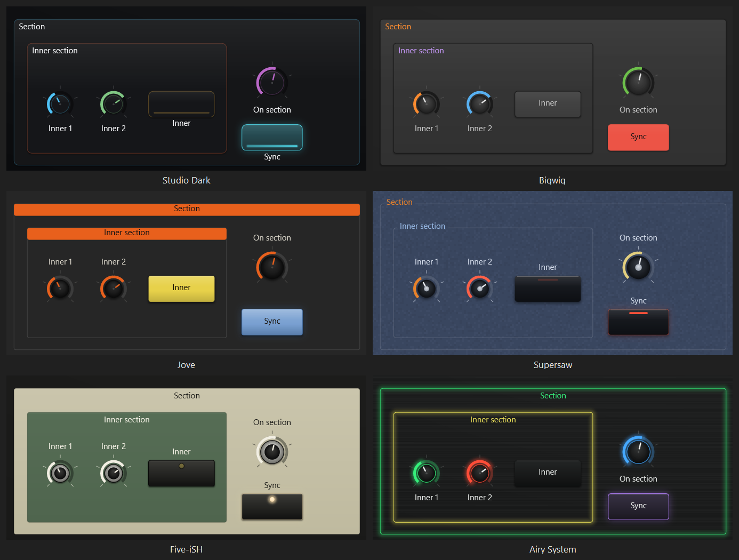This screenshot has height=560, width=739.
Task: Click the green Inner 1 knob in Airy System
Action: pos(426,473)
